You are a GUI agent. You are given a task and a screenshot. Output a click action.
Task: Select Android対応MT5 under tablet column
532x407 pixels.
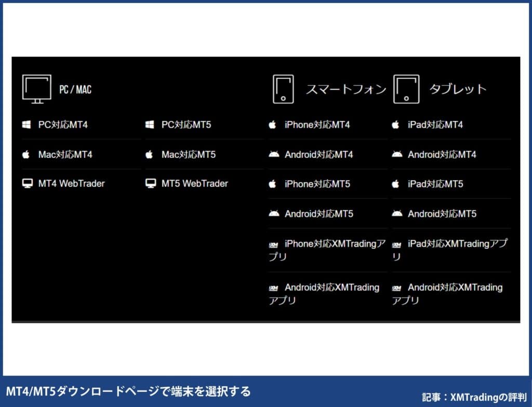(x=442, y=214)
